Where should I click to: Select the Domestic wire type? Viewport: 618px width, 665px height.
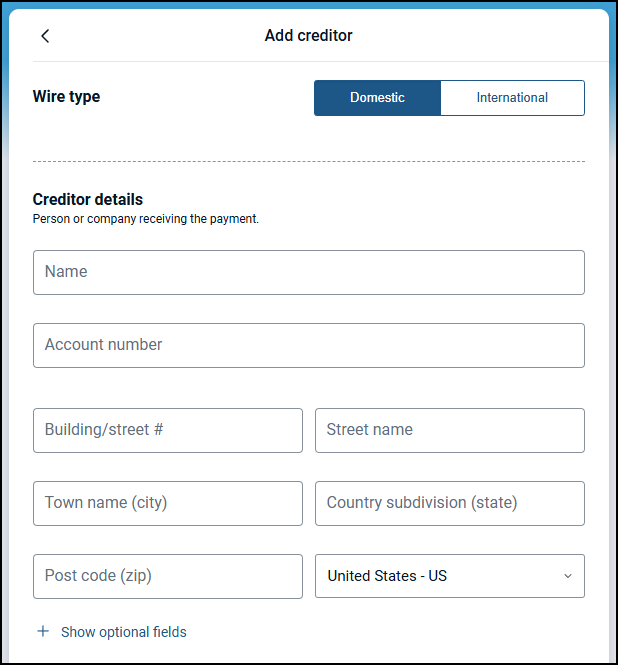[377, 98]
